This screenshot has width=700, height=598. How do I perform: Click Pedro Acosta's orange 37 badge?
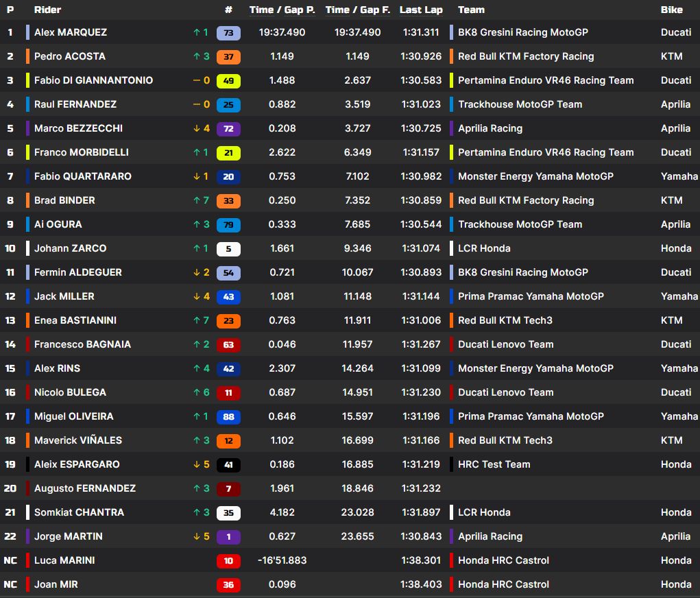[228, 56]
